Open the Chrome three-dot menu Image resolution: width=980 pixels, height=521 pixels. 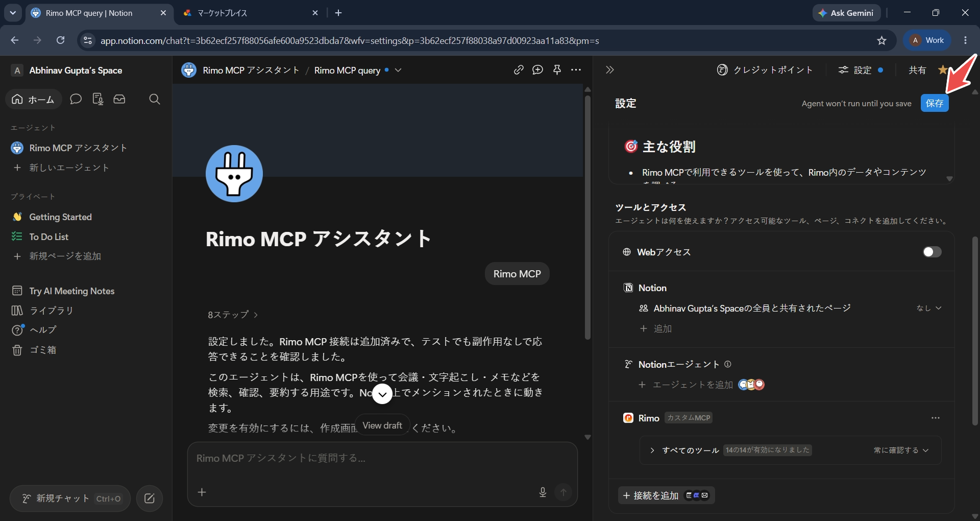click(965, 40)
